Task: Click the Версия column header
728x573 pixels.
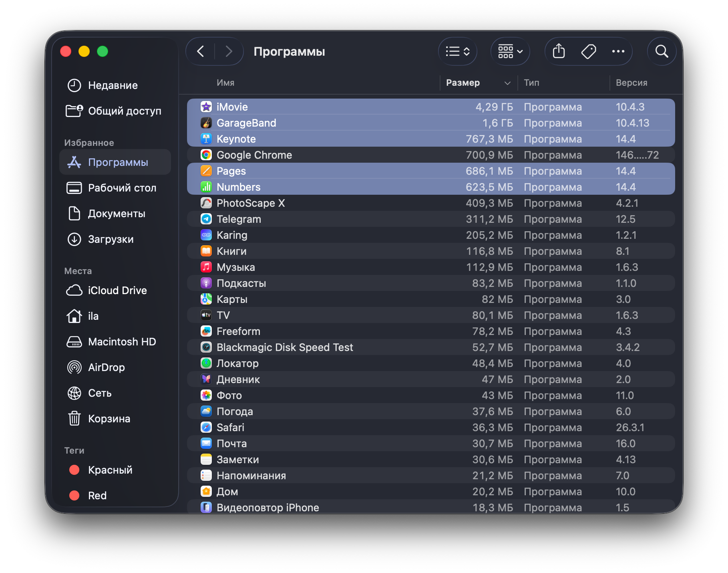Action: (x=631, y=83)
